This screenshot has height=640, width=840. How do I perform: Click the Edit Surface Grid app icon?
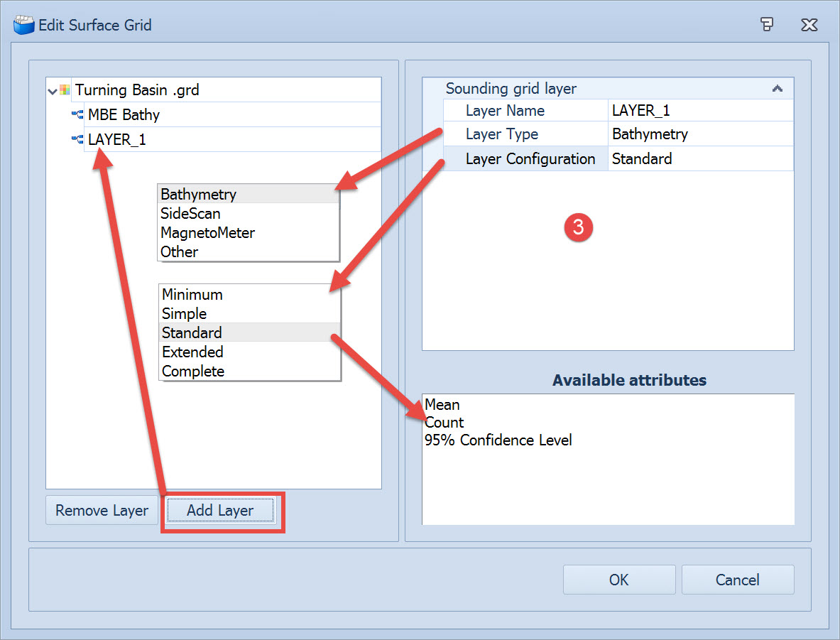click(23, 25)
